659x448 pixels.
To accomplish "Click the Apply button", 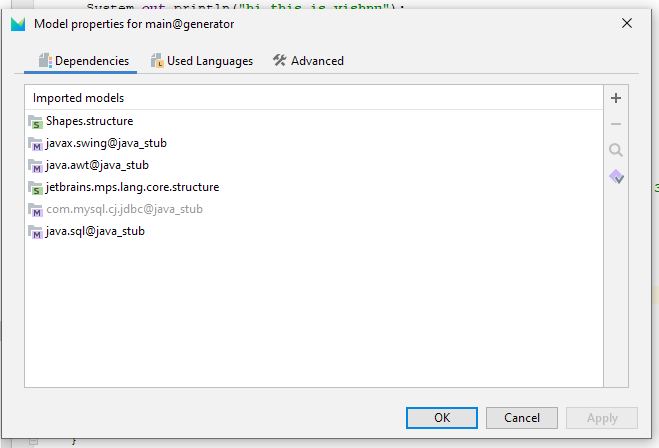I will coord(601,417).
